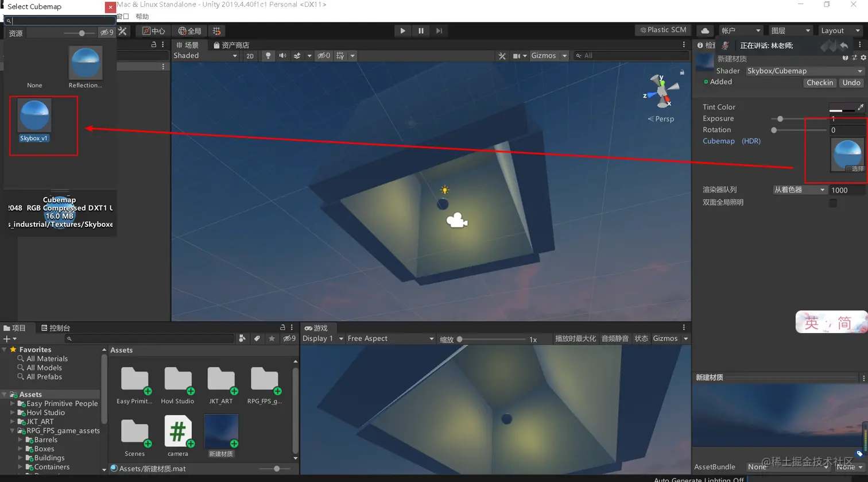
Task: Search project assets by type icon
Action: pos(242,338)
